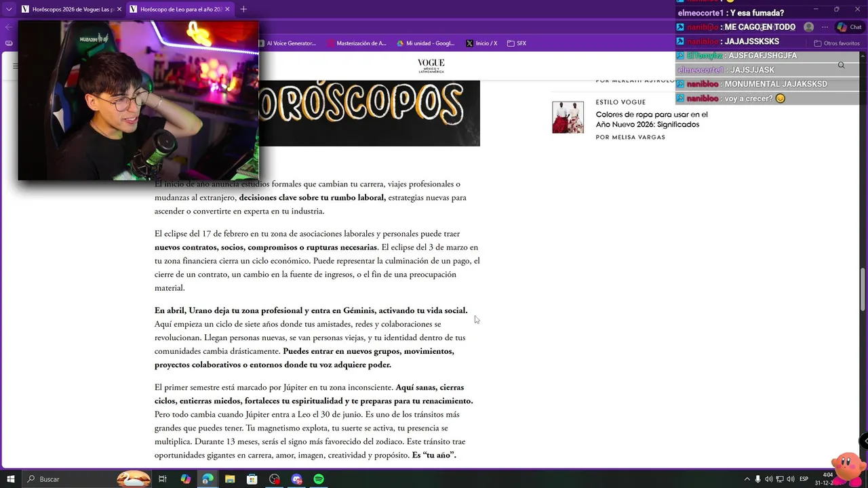Expand the tab search dropdown arrow
This screenshot has height=488, width=868.
(x=9, y=9)
